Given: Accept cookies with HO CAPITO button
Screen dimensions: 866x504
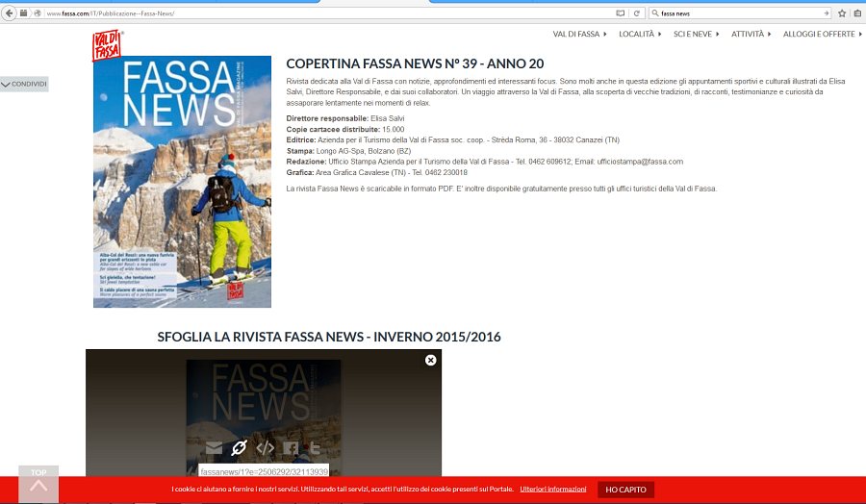Looking at the screenshot, I should (625, 490).
